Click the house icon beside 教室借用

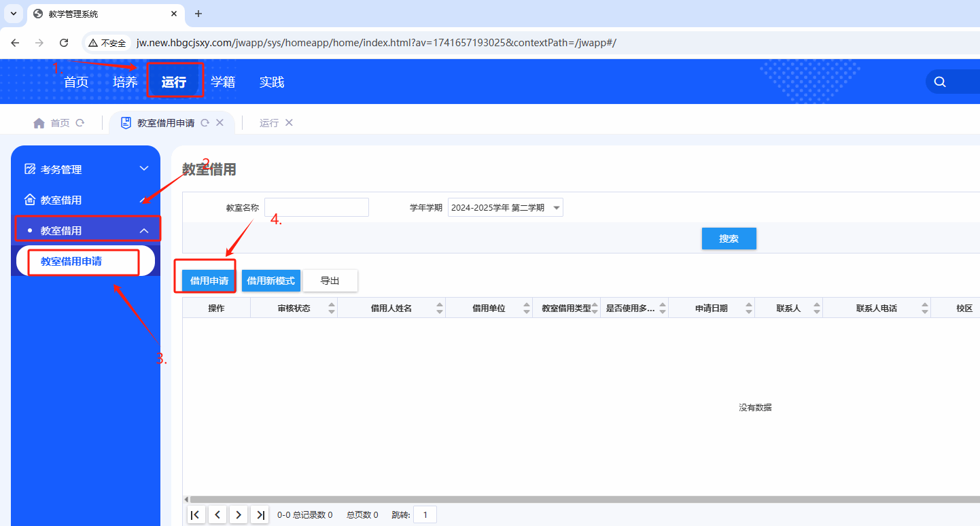[x=30, y=200]
